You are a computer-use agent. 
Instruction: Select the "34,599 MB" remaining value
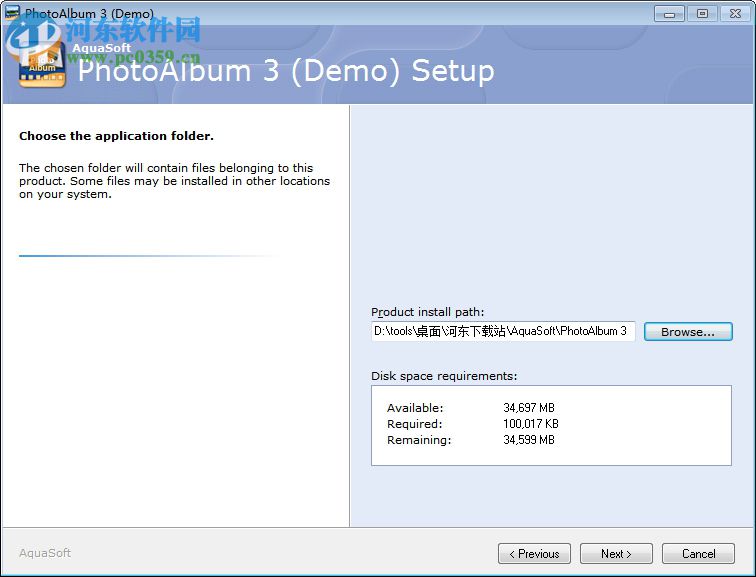tap(529, 440)
